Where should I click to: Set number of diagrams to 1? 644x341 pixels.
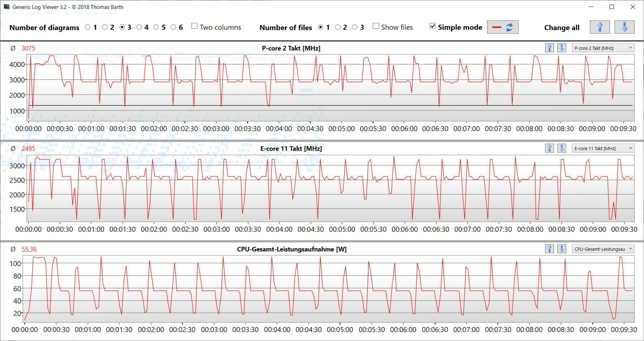coord(88,27)
